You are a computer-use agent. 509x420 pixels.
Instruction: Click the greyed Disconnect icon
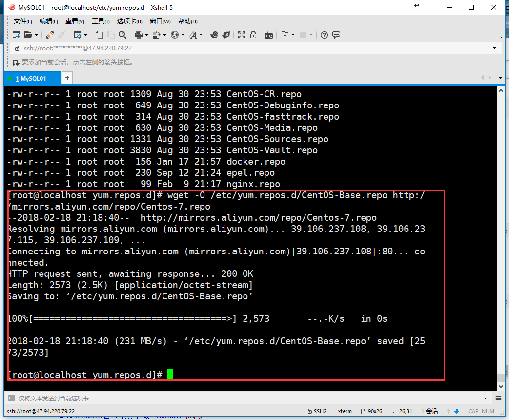tap(61, 35)
